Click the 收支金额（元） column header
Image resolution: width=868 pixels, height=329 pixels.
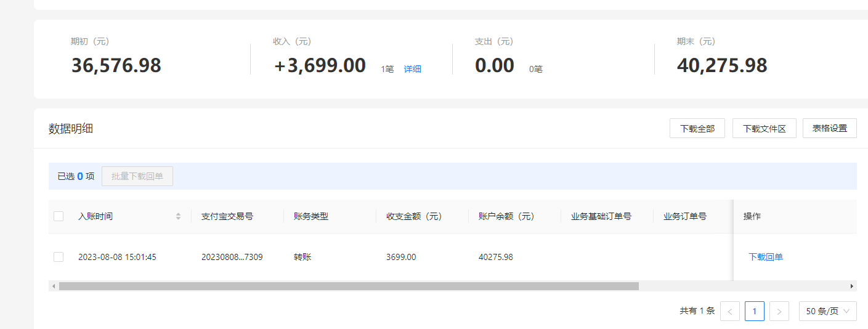coord(414,216)
